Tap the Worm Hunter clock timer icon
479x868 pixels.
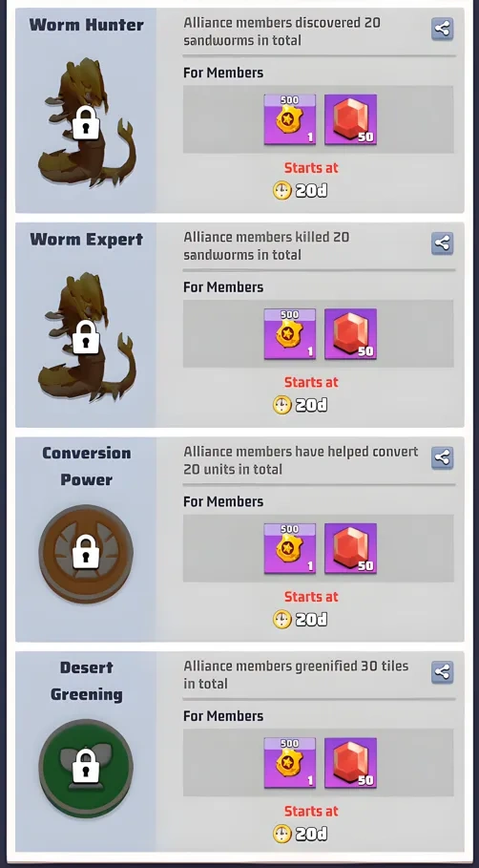pos(282,191)
